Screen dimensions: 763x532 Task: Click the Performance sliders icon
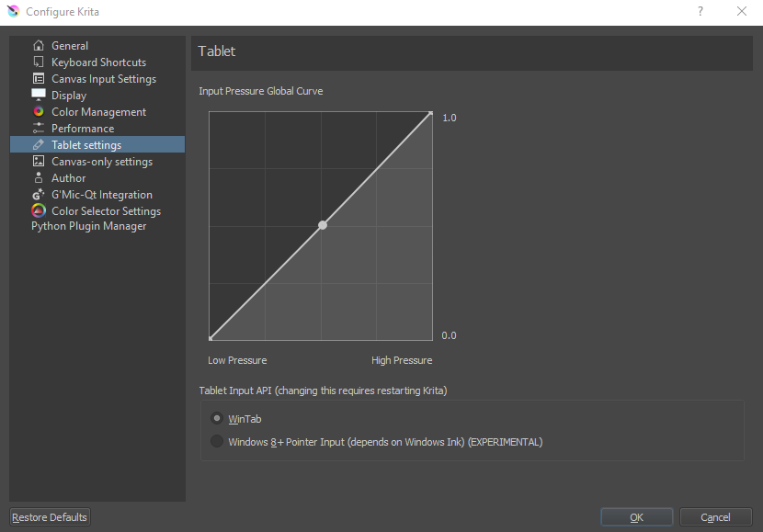(x=39, y=129)
